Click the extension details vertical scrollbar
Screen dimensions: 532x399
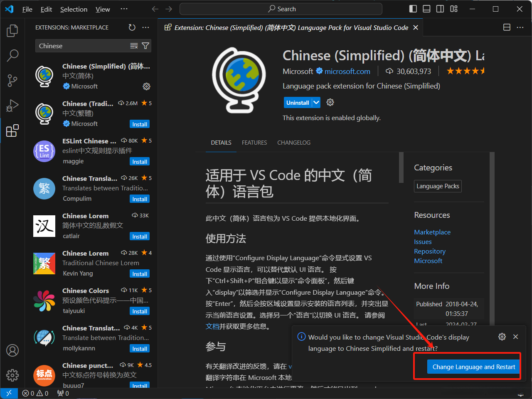[x=401, y=167]
